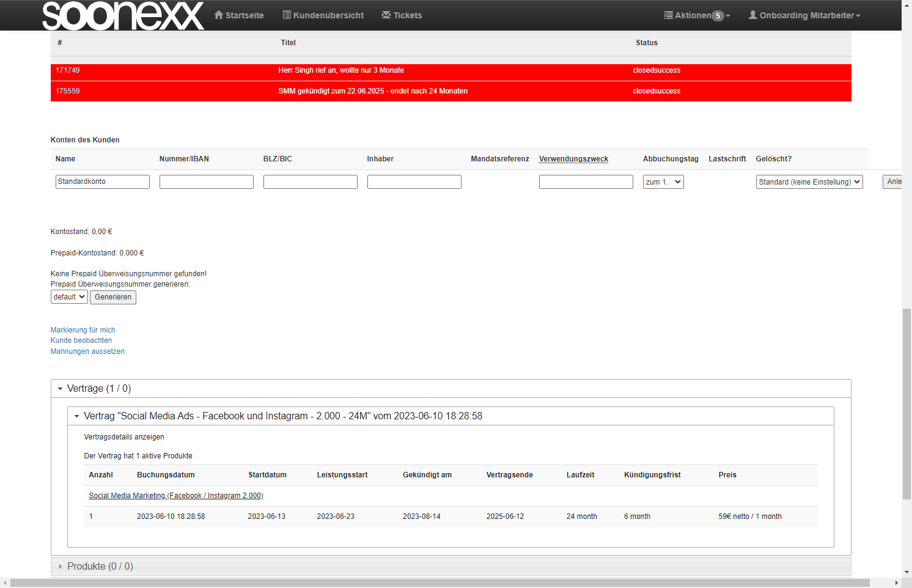Click Vertragsende value 2025-06-12
This screenshot has width=912, height=588.
coord(505,516)
